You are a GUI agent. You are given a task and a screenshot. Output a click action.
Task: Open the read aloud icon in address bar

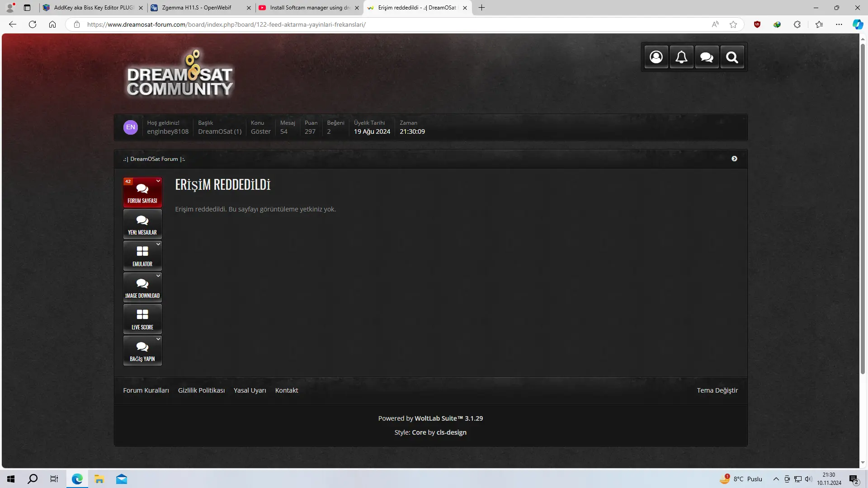[x=715, y=24]
